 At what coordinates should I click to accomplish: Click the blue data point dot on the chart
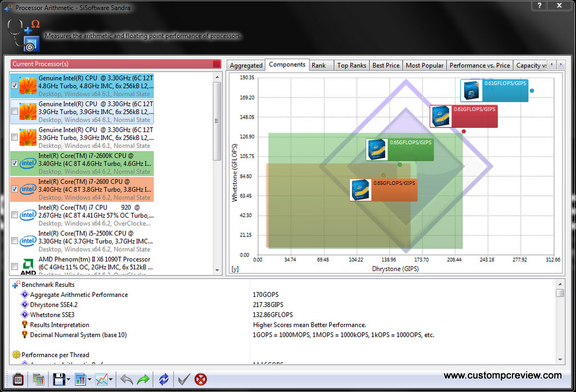tap(532, 91)
